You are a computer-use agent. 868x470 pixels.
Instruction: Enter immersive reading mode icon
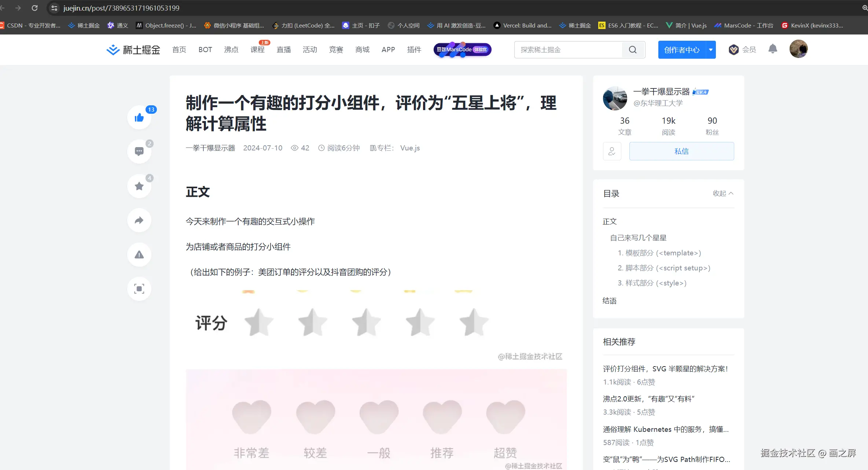(x=139, y=289)
